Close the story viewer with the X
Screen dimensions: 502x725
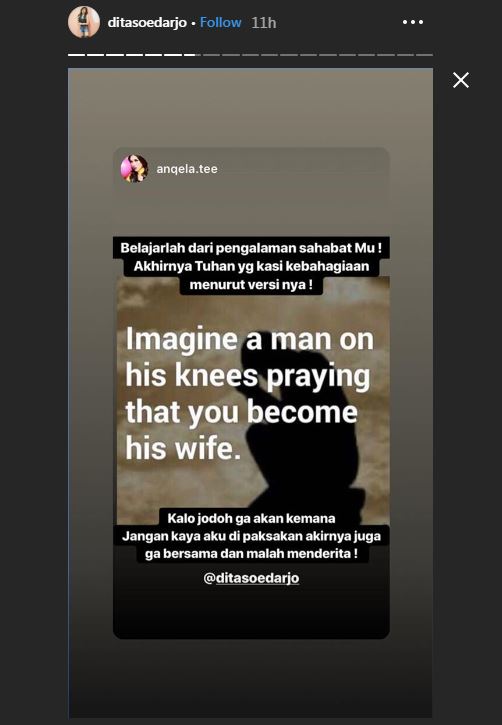(461, 80)
